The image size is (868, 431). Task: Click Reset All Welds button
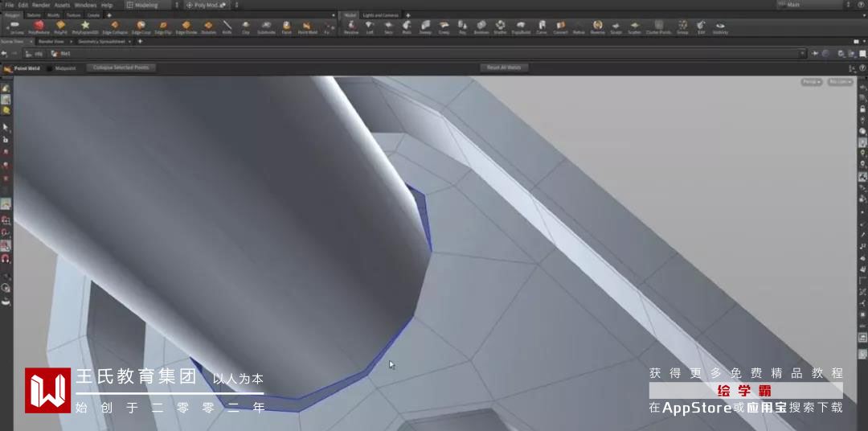504,68
